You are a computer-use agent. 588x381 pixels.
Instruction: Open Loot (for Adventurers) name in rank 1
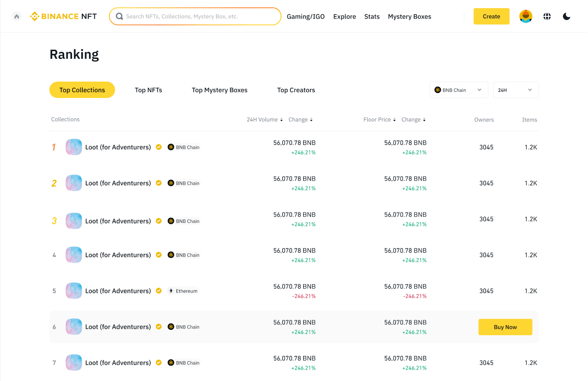(118, 147)
